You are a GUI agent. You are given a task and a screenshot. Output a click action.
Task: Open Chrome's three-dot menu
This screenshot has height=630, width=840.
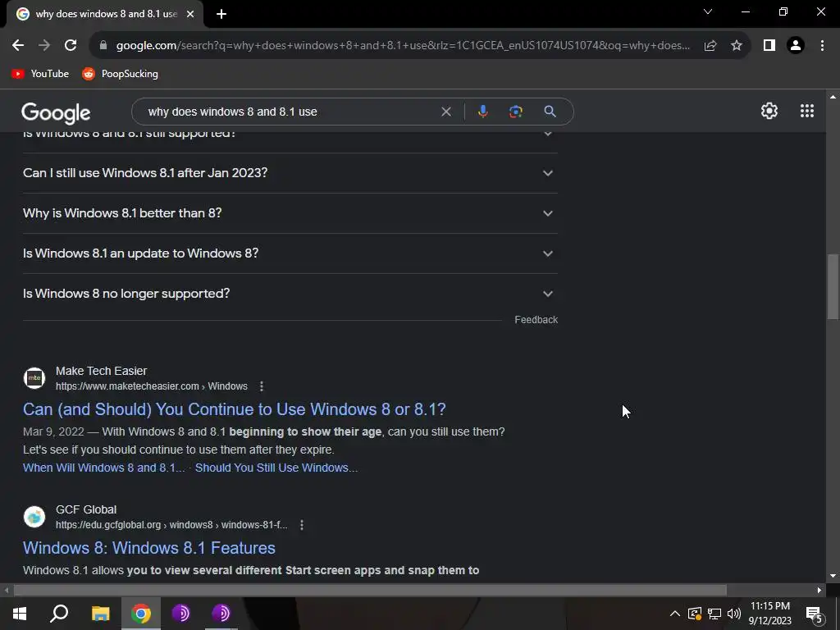[822, 46]
